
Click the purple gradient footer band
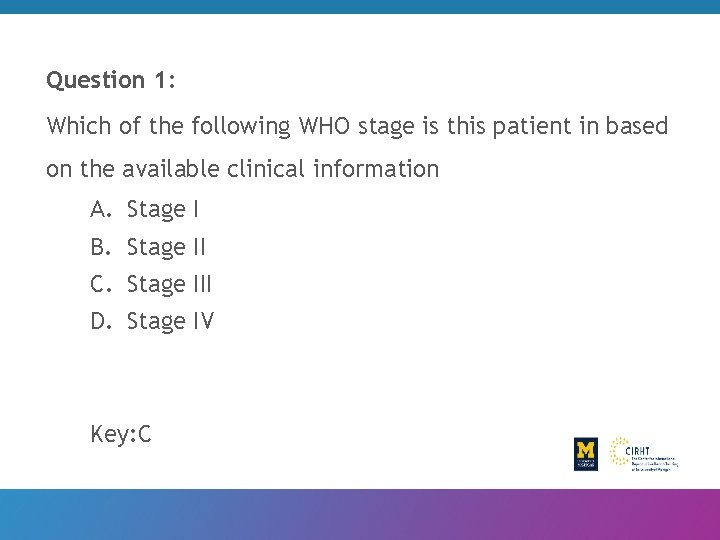coord(360,514)
